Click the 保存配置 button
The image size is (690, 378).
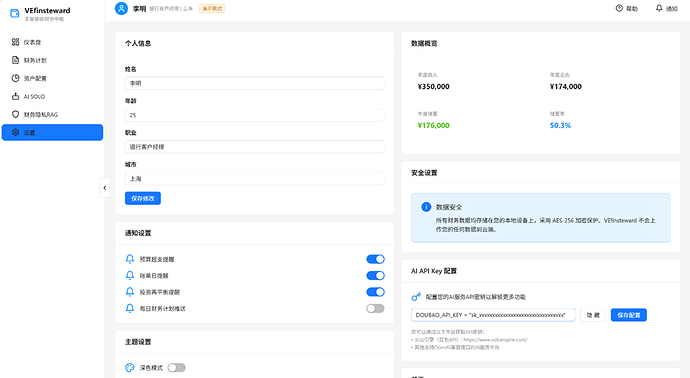click(x=629, y=315)
